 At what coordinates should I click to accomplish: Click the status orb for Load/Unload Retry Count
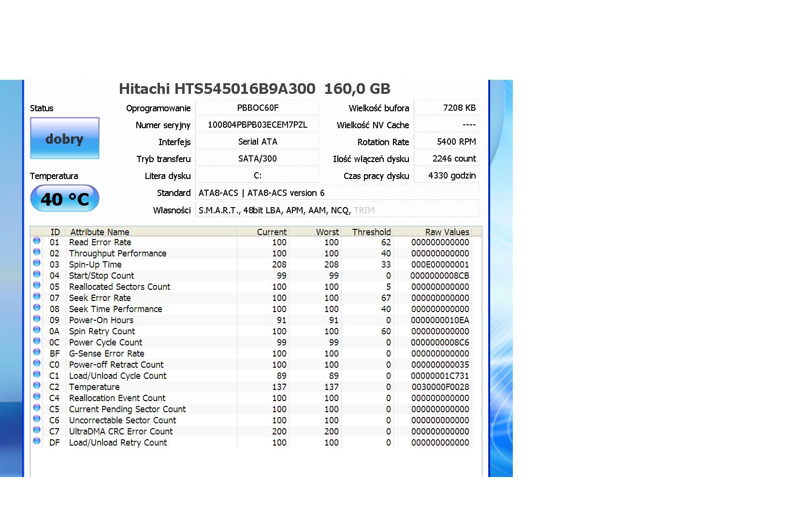point(37,441)
